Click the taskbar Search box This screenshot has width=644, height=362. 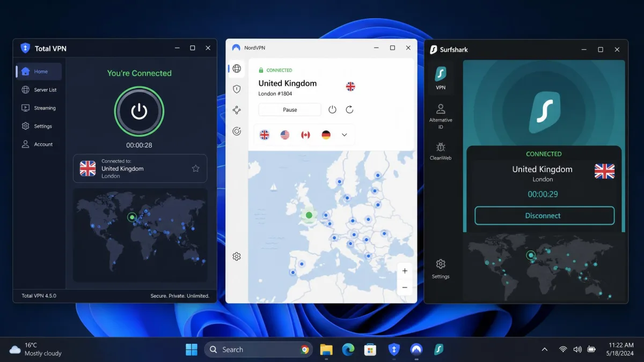pos(258,350)
